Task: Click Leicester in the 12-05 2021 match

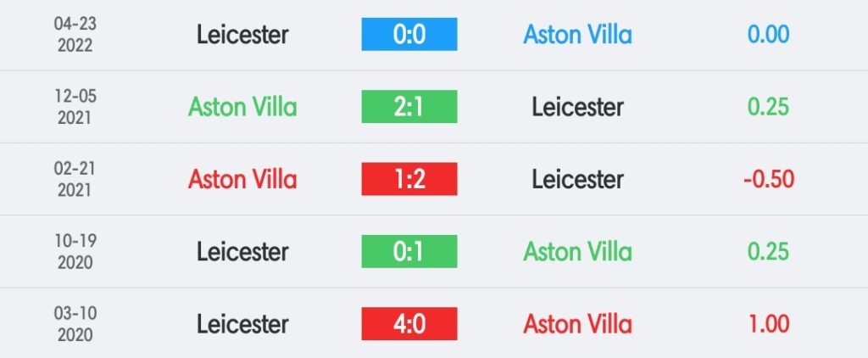Action: (x=577, y=106)
